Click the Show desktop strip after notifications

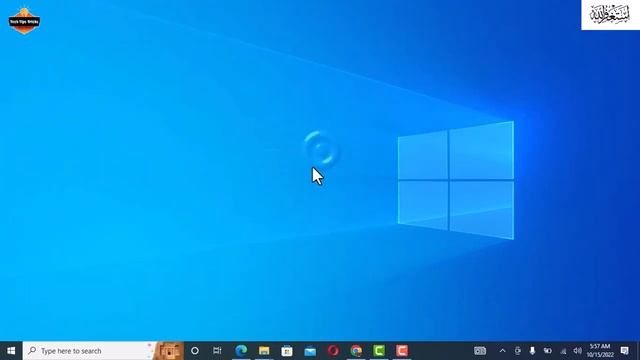coord(638,351)
